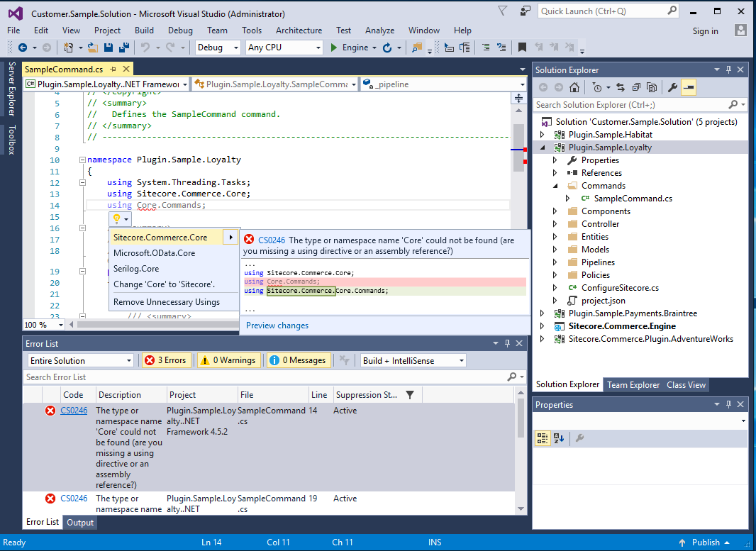Expand the Plugin.Sample.Habitat project node
756x551 pixels.
click(x=543, y=135)
